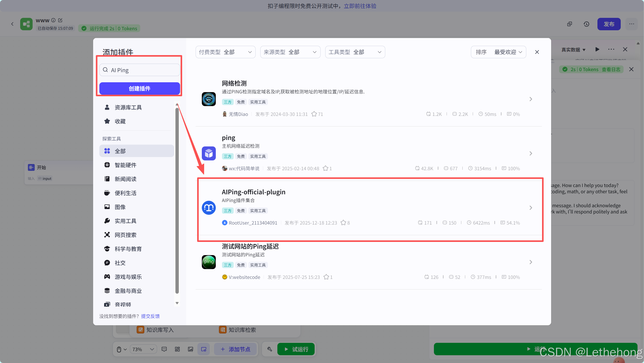The height and width of the screenshot is (363, 644).
Task: Click the green ping plugin icon
Action: pyautogui.click(x=209, y=262)
